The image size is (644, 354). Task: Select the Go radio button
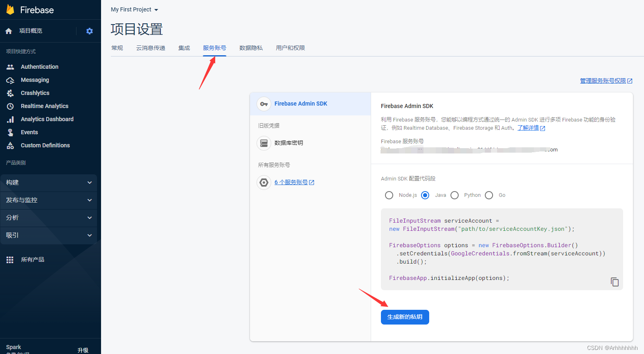point(489,195)
